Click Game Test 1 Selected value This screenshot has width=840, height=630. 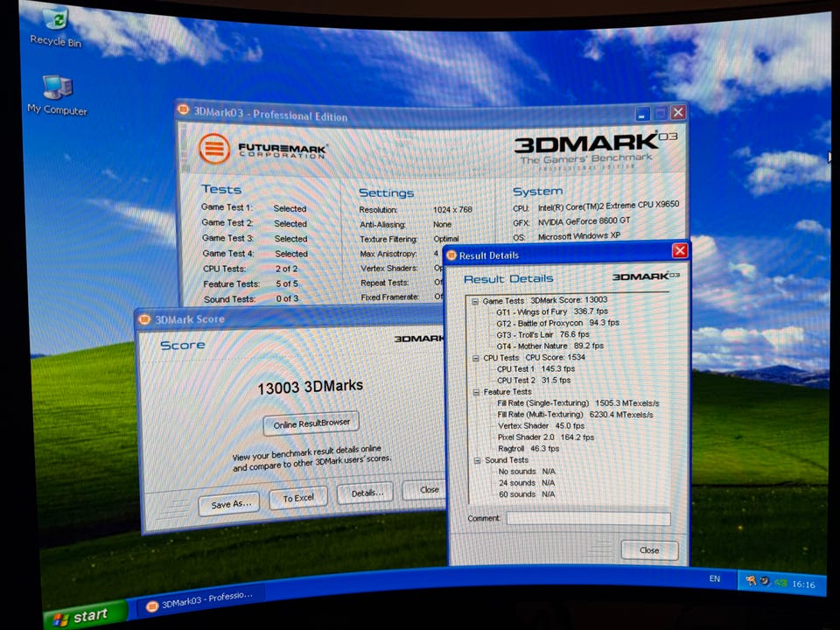(290, 208)
